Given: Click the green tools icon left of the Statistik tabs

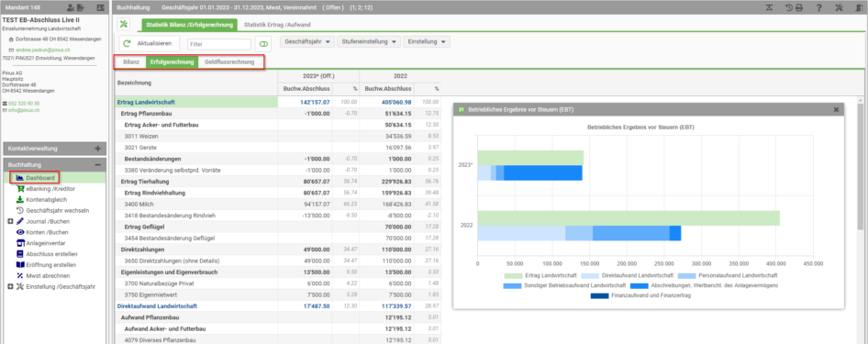Looking at the screenshot, I should tap(124, 24).
